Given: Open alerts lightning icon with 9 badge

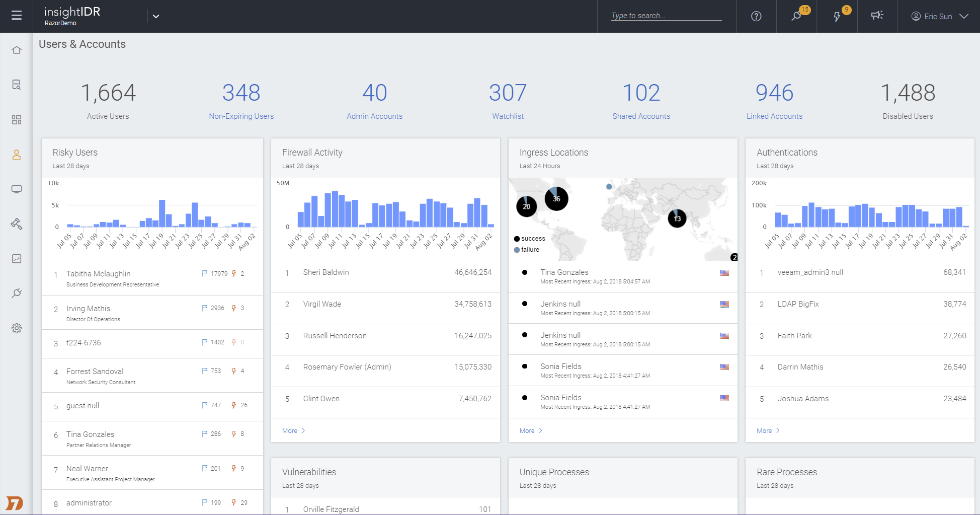Looking at the screenshot, I should 837,17.
